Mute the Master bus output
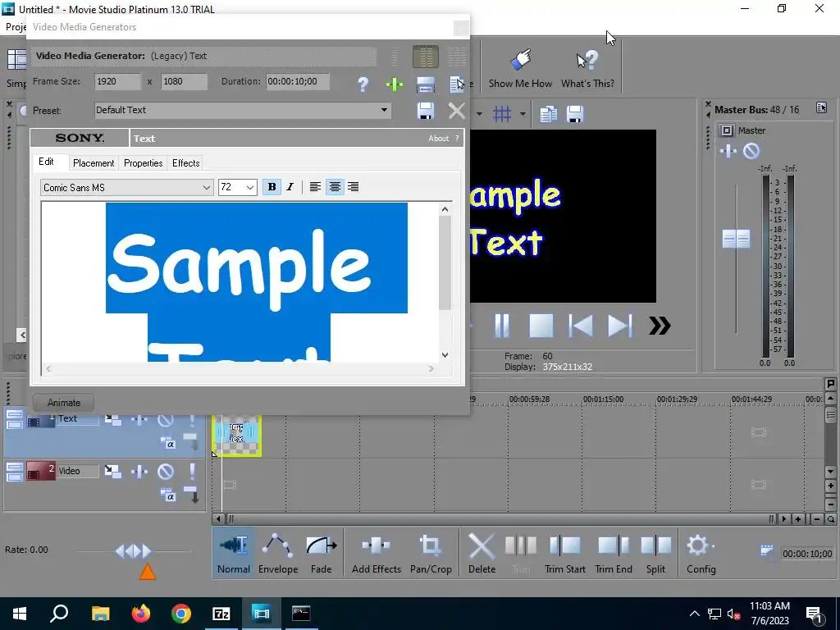Viewport: 840px width, 630px height. [x=751, y=151]
